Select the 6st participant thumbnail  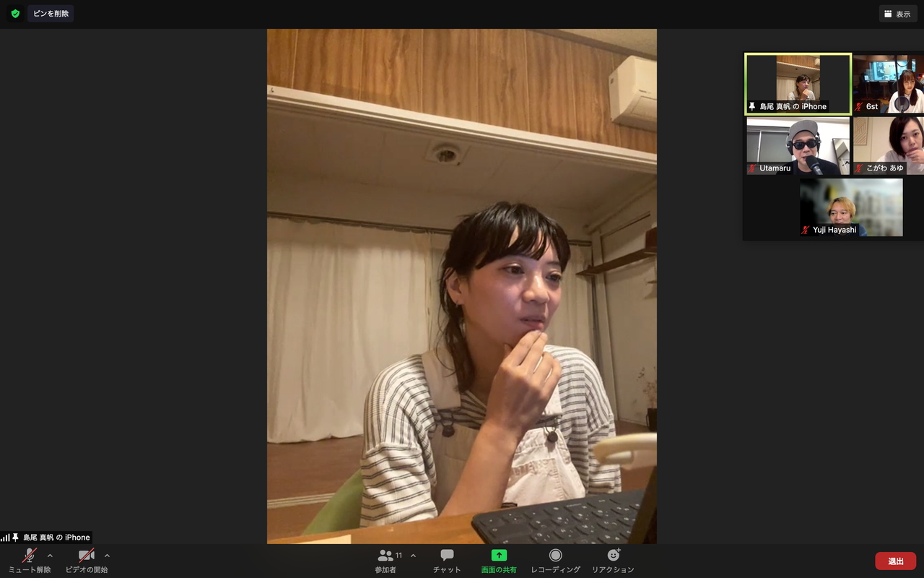[889, 84]
